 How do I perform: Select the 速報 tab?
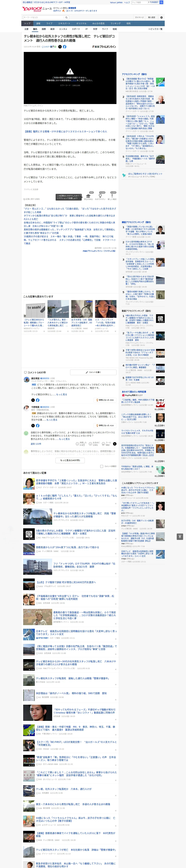(x=38, y=24)
